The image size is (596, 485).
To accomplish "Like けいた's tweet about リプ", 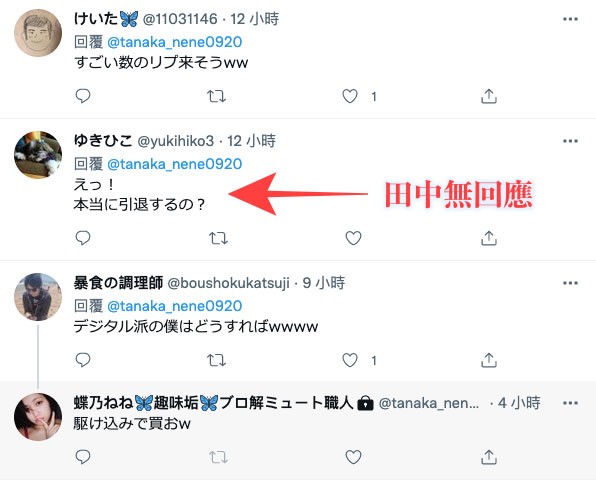I will 350,96.
